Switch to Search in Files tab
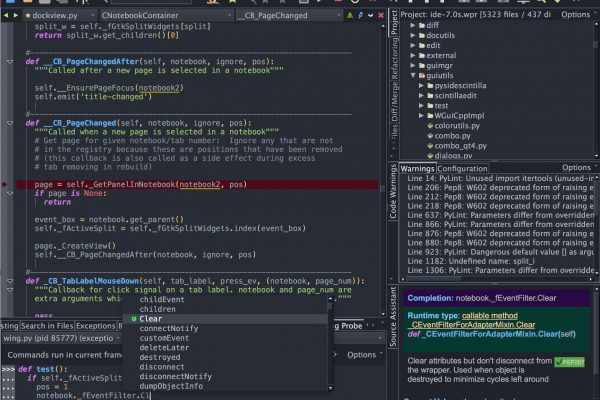 (47, 326)
